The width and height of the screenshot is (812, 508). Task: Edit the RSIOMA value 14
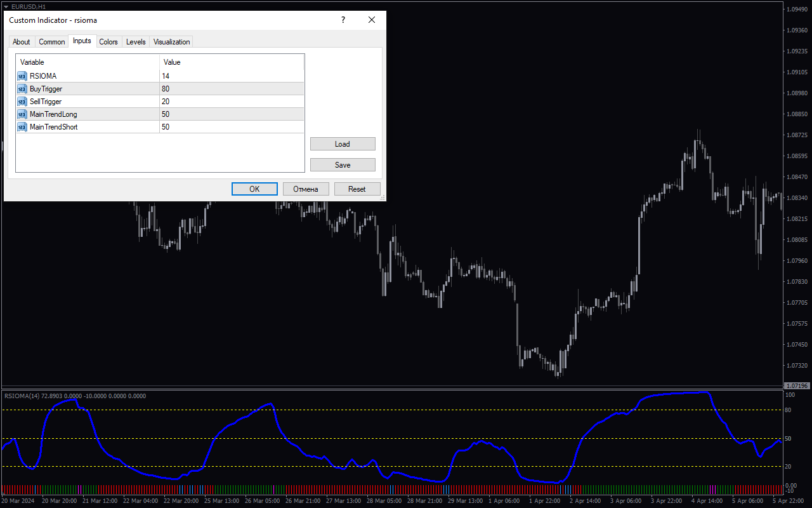pyautogui.click(x=232, y=76)
